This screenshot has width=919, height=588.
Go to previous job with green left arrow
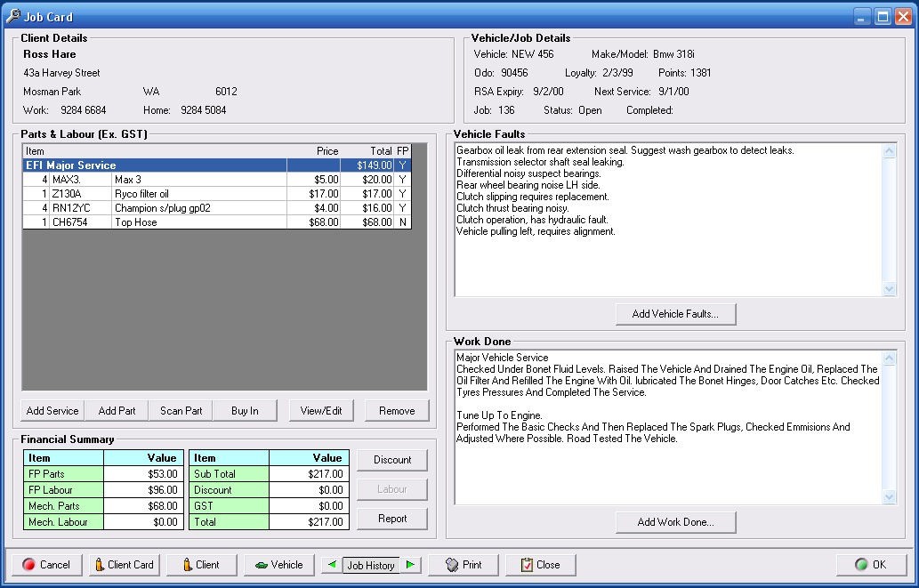pos(332,565)
